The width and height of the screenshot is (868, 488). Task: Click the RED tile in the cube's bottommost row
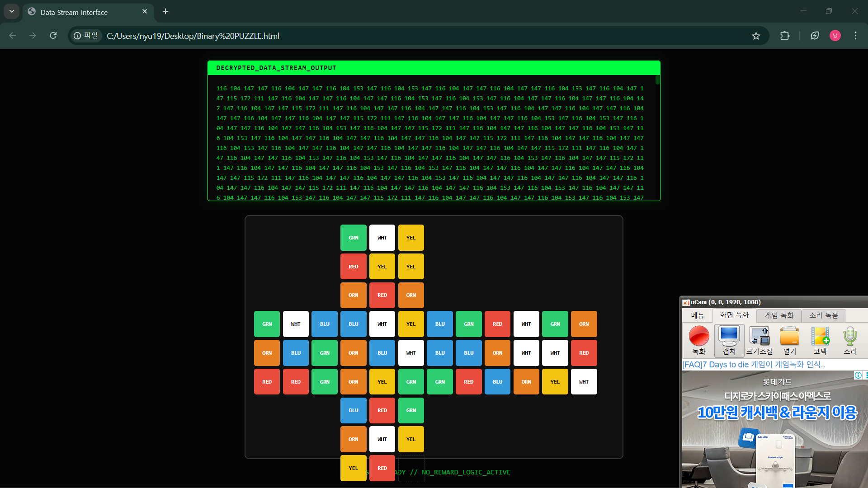coord(382,468)
